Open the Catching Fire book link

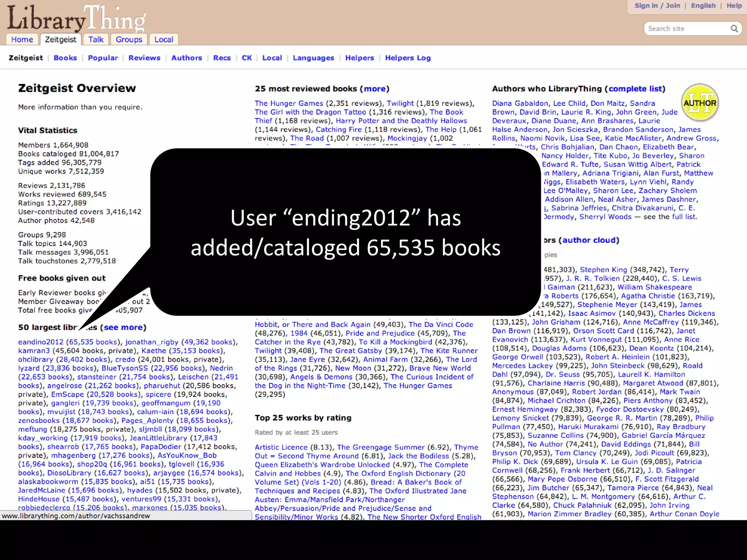(339, 129)
